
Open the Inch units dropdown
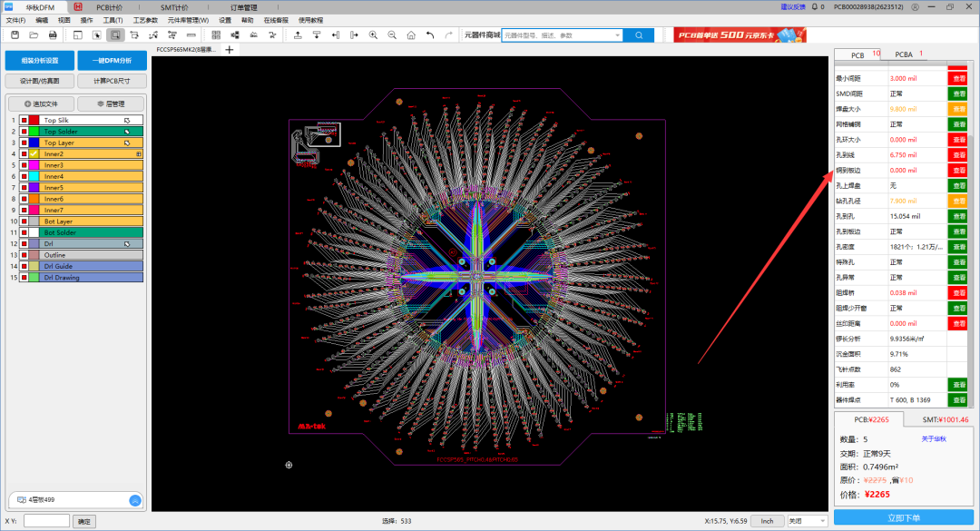point(767,521)
